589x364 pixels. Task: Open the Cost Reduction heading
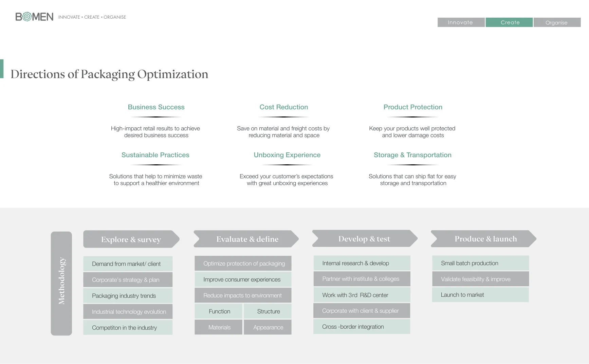tap(284, 107)
